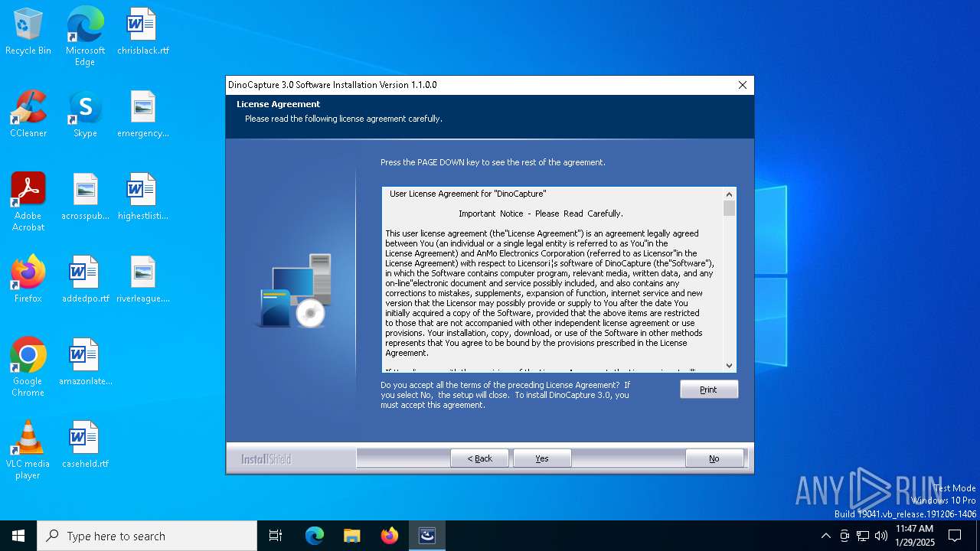
Task: Select the emergency image file icon
Action: [x=142, y=114]
